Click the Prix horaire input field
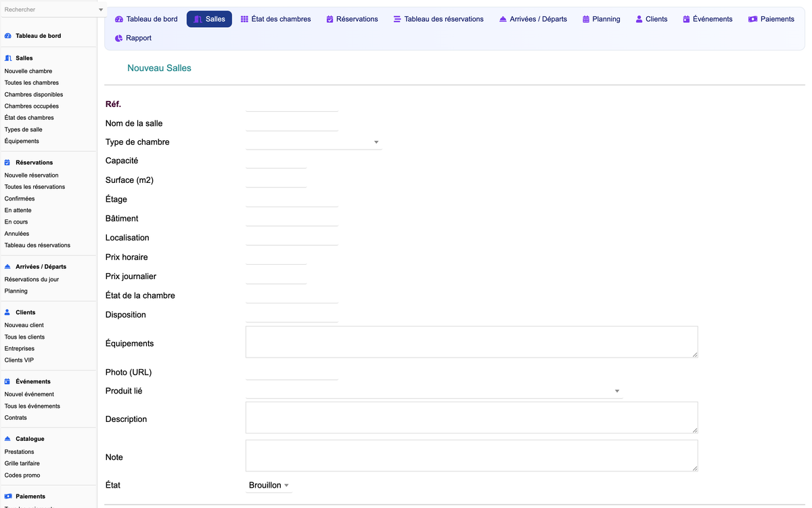Viewport: 812px width, 508px height. [276, 257]
